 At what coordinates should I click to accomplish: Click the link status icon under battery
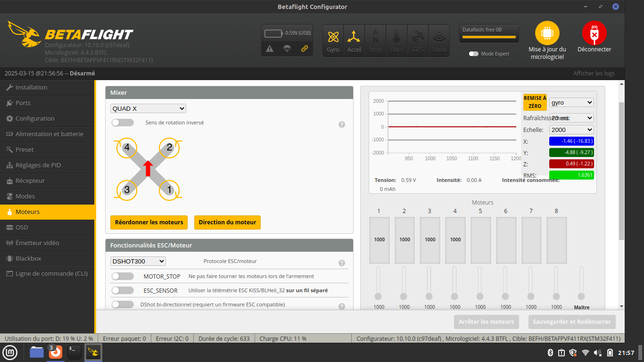305,49
